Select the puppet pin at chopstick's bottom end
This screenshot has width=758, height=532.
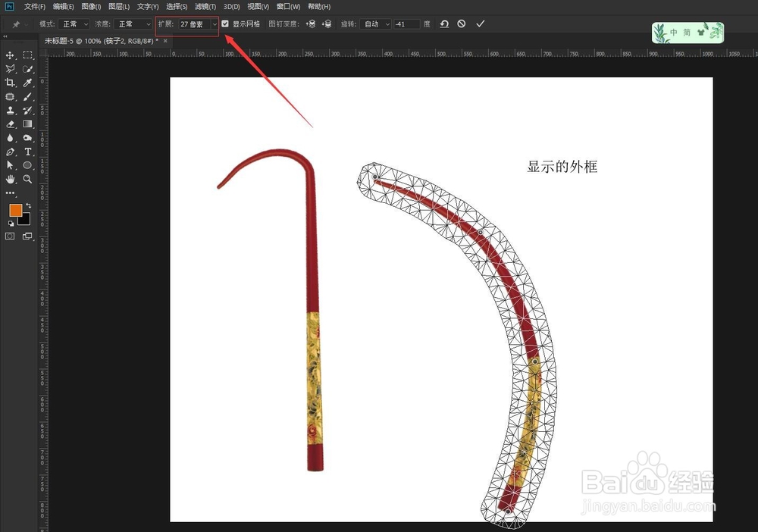tap(508, 512)
